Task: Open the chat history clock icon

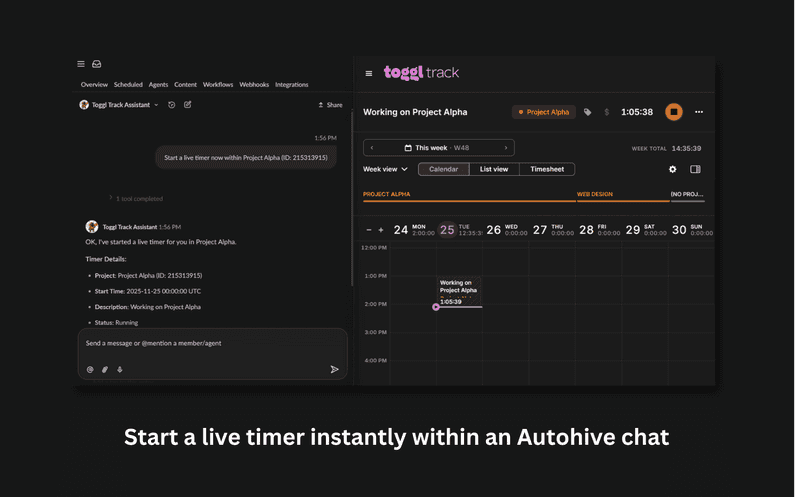Action: tap(172, 105)
